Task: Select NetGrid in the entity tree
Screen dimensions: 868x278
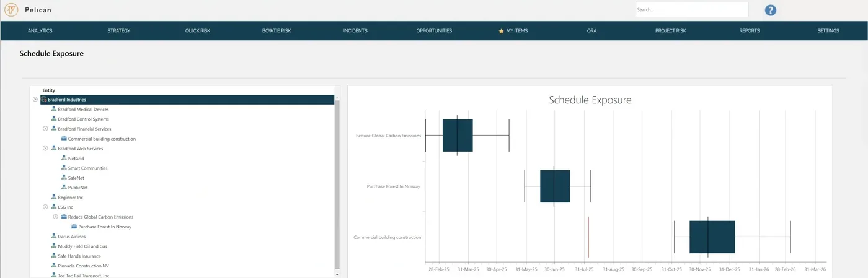Action: click(76, 159)
